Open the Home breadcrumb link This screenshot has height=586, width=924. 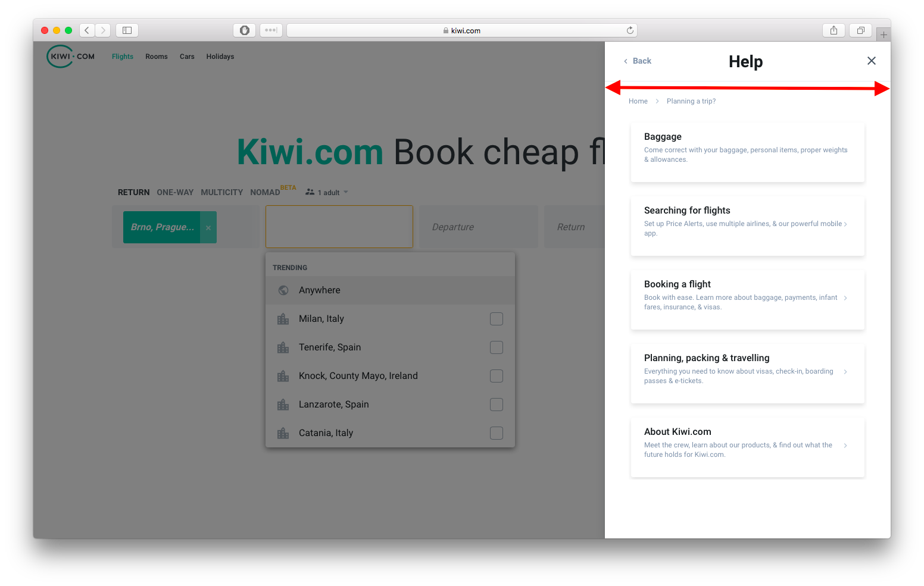tap(638, 101)
